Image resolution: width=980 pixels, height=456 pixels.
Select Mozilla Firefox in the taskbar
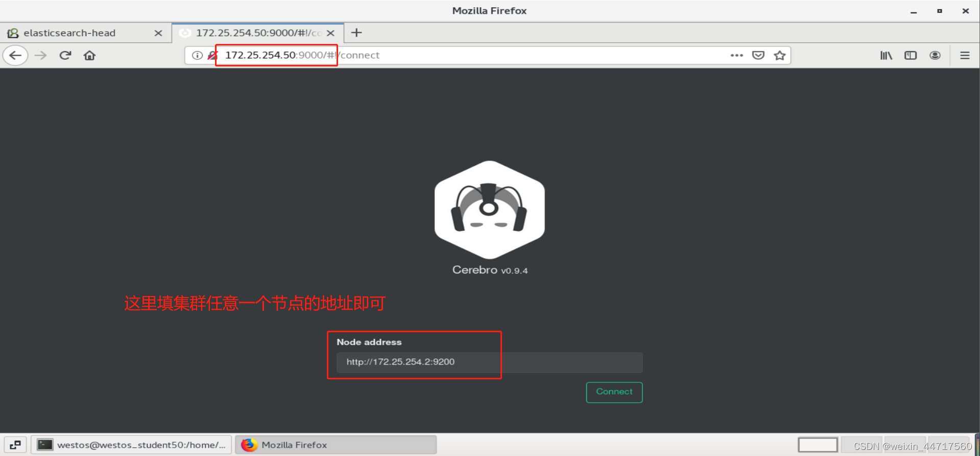click(x=336, y=445)
